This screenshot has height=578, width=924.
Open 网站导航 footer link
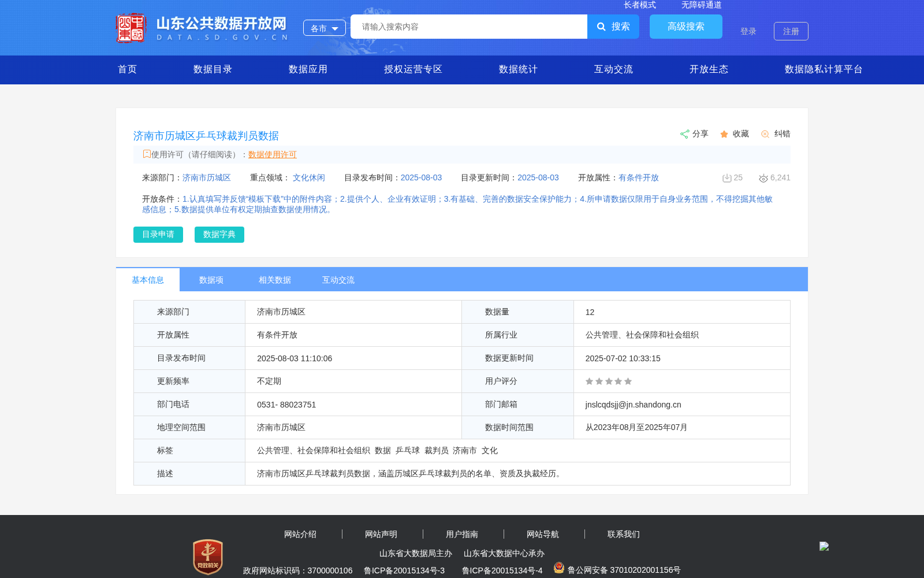click(543, 535)
